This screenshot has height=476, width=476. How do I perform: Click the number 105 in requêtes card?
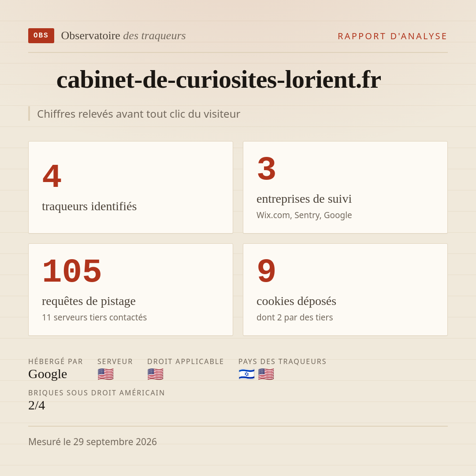pos(72,271)
